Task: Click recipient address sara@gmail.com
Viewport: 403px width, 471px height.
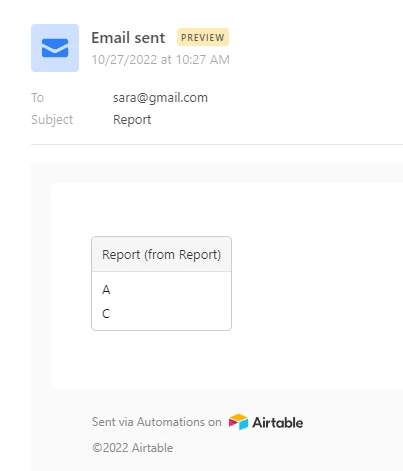Action: pyautogui.click(x=160, y=98)
